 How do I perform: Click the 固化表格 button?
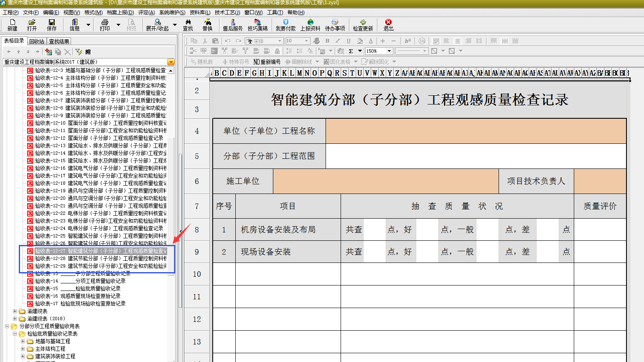pyautogui.click(x=337, y=62)
